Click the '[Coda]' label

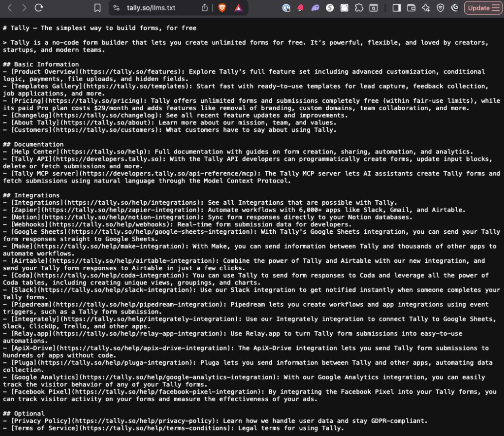tap(22, 276)
